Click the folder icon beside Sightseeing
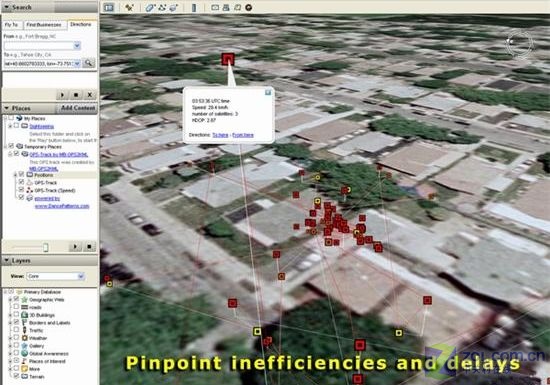Viewport: 550px width, 385px height. click(x=25, y=126)
